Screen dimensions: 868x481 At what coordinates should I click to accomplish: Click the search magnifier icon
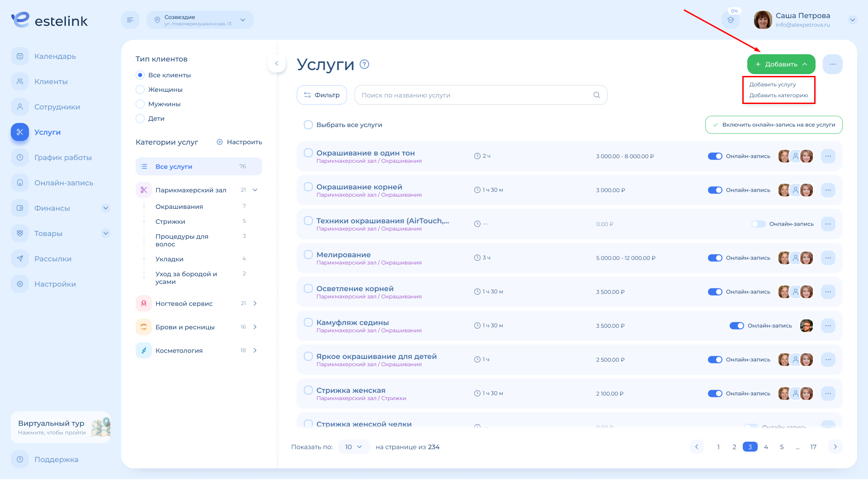point(597,95)
